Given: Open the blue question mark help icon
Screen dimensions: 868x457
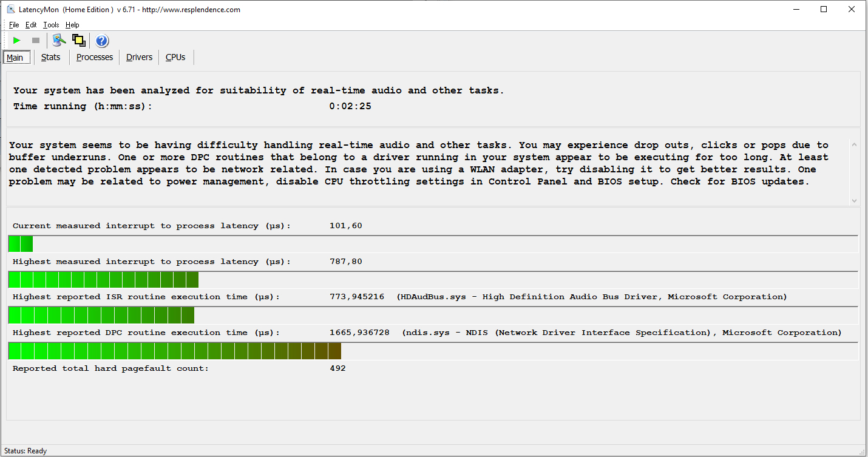Looking at the screenshot, I should (x=102, y=41).
